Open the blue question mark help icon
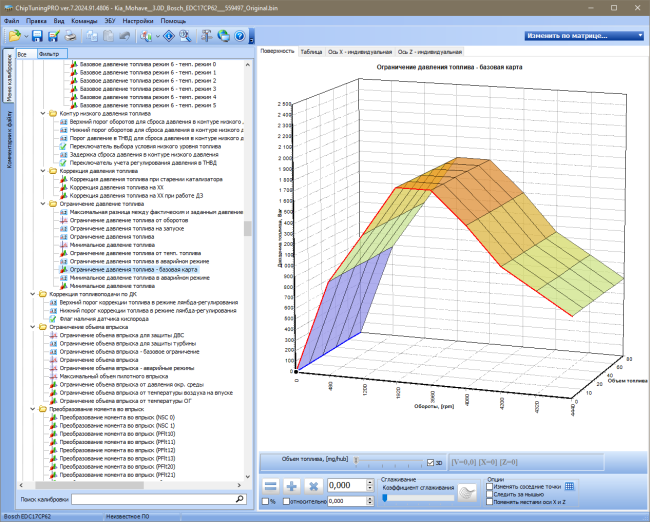Image resolution: width=650 pixels, height=522 pixels. pyautogui.click(x=240, y=36)
